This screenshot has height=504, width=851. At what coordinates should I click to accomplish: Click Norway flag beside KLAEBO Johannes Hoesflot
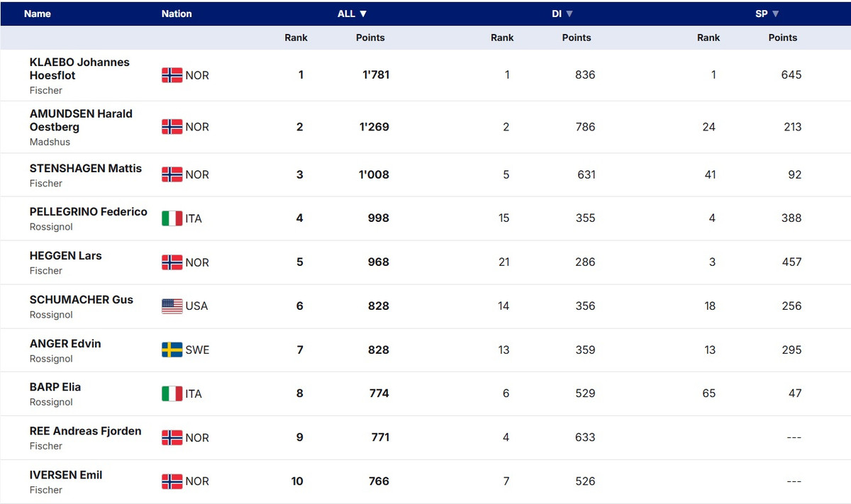point(172,75)
